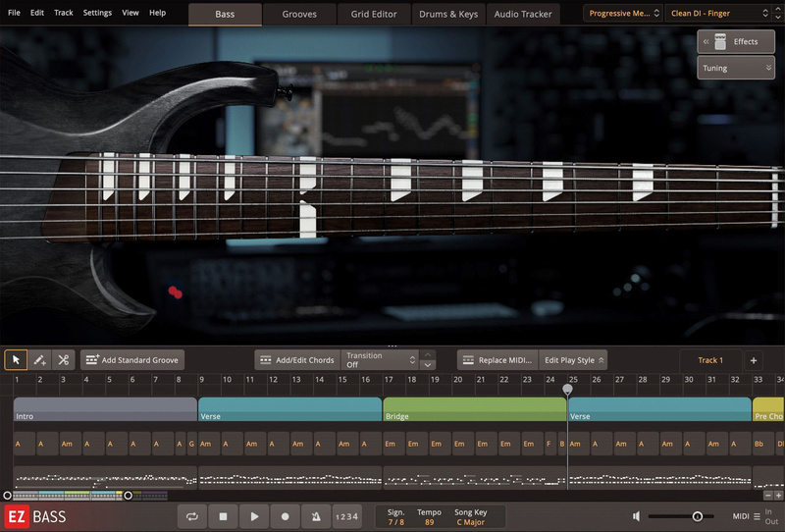Switch to the Audio Tracker tab
Screen dimensions: 785x532
[x=523, y=14]
